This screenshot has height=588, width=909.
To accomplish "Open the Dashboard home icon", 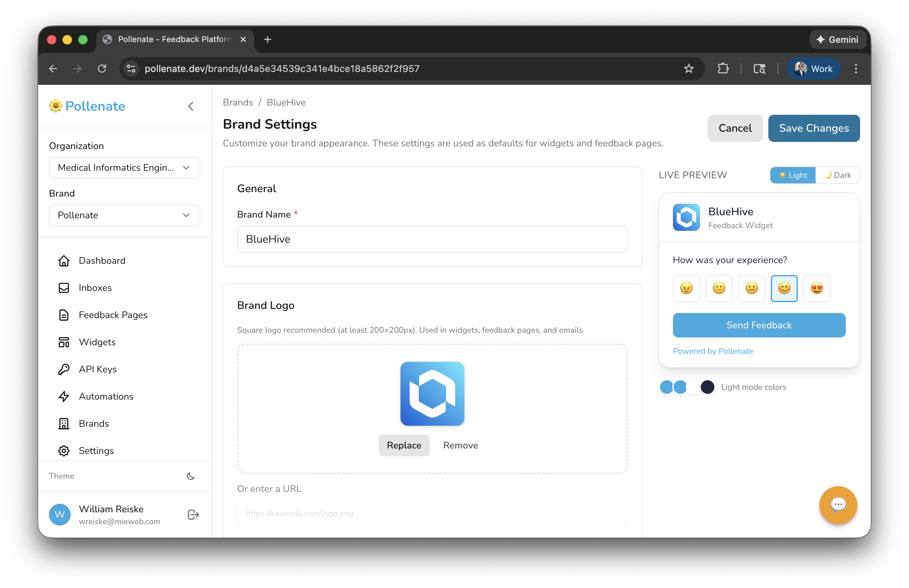I will click(64, 261).
